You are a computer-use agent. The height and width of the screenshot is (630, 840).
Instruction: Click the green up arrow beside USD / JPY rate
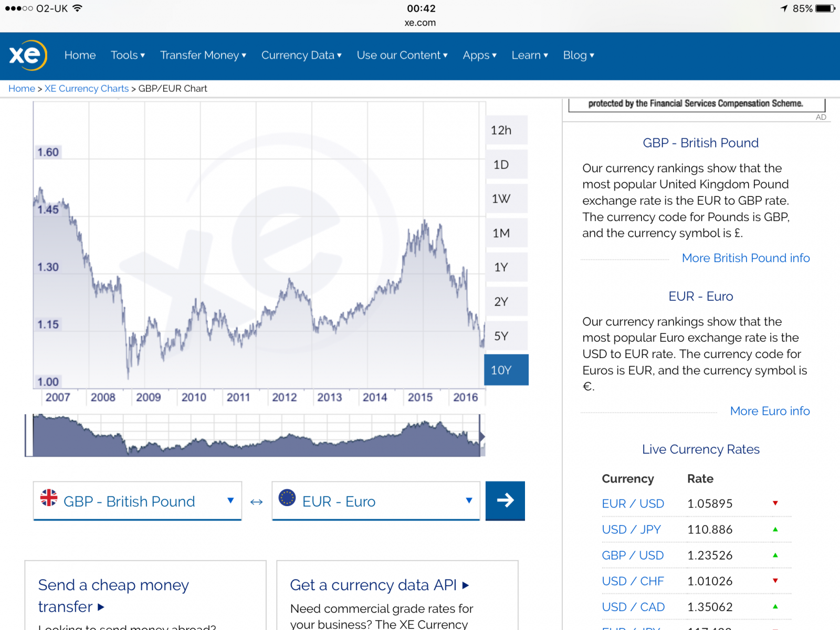(775, 529)
